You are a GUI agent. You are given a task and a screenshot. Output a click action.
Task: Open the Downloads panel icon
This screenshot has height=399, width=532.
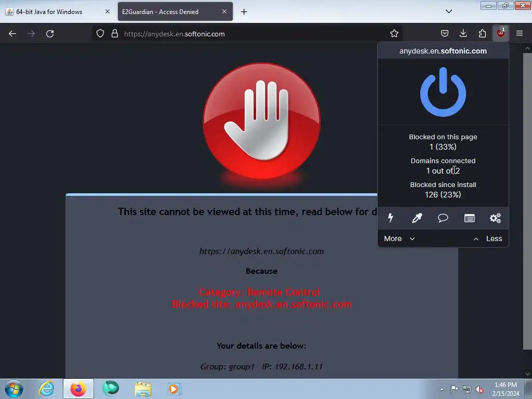(x=463, y=33)
